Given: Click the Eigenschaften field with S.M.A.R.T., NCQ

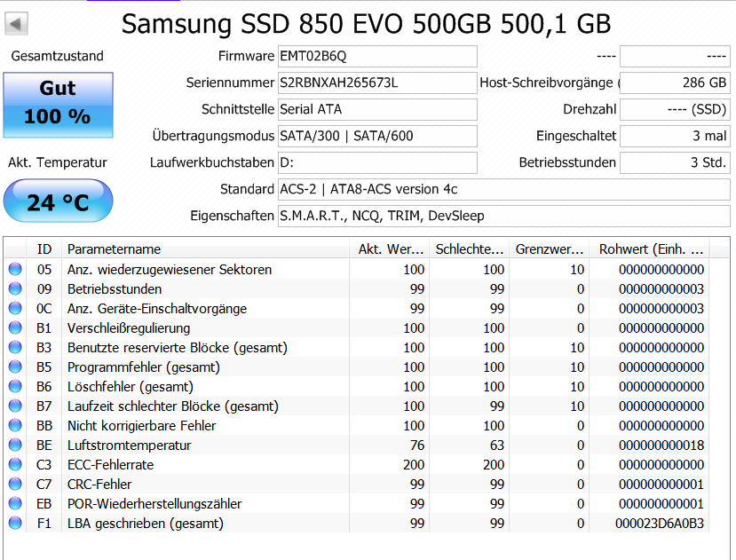Looking at the screenshot, I should 504,216.
